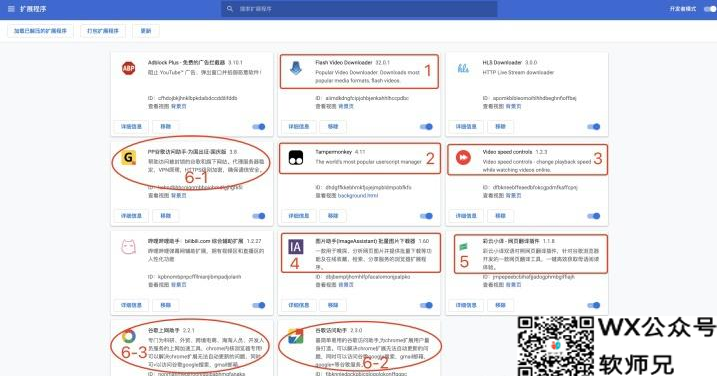Open 背景页 link for Flash Video Downloader
The width and height of the screenshot is (717, 376).
pos(346,106)
